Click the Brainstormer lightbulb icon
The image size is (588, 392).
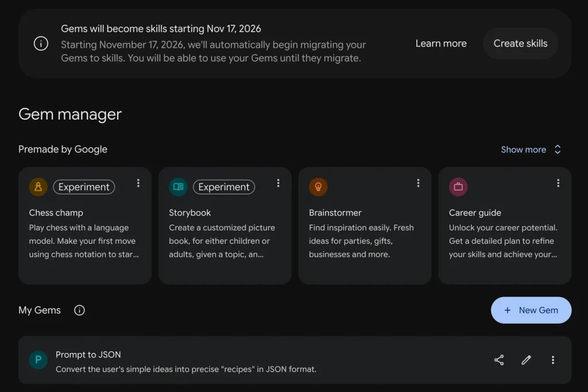point(318,187)
